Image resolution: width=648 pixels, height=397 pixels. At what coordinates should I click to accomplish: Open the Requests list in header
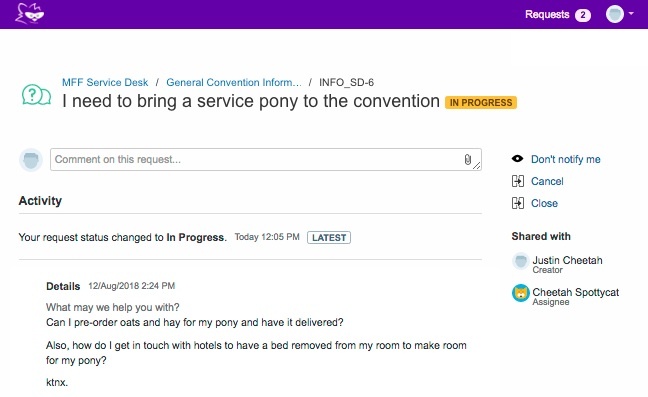(x=547, y=14)
